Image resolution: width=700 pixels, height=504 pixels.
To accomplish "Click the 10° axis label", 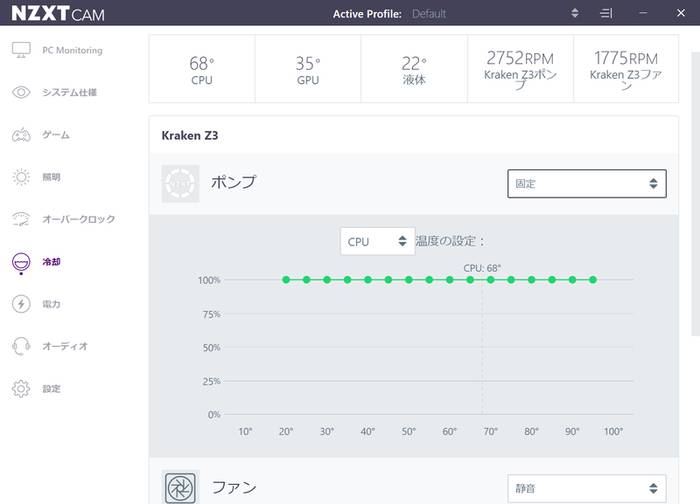I will pyautogui.click(x=245, y=432).
